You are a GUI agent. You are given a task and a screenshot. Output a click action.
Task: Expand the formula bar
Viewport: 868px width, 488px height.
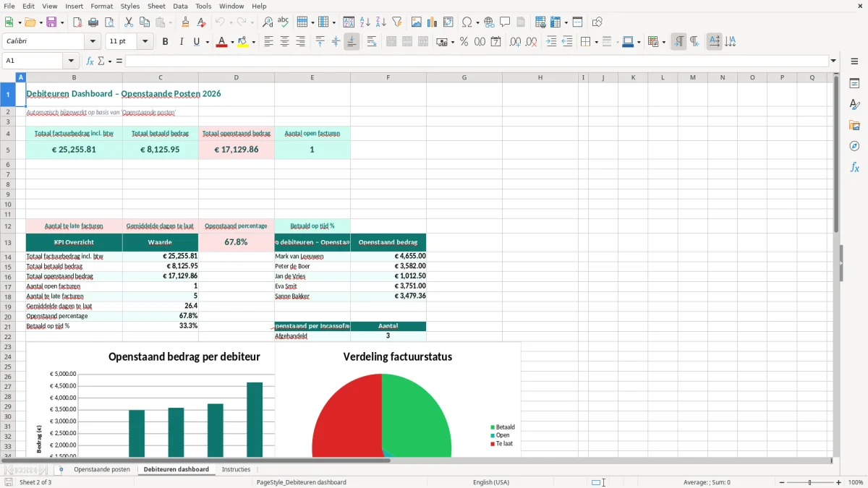tap(833, 61)
